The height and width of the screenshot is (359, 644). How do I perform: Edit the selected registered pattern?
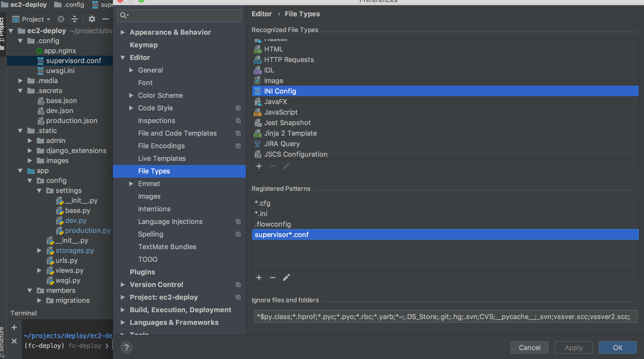coord(286,278)
